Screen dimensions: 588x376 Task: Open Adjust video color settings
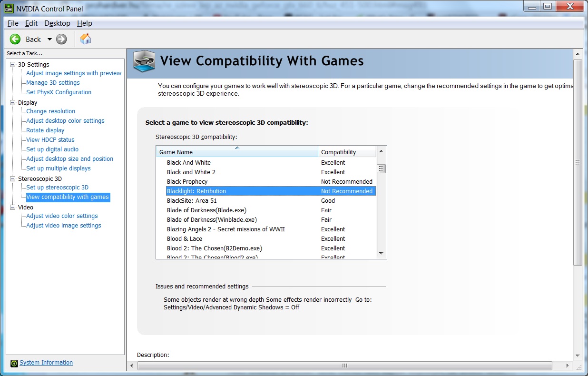pos(62,216)
